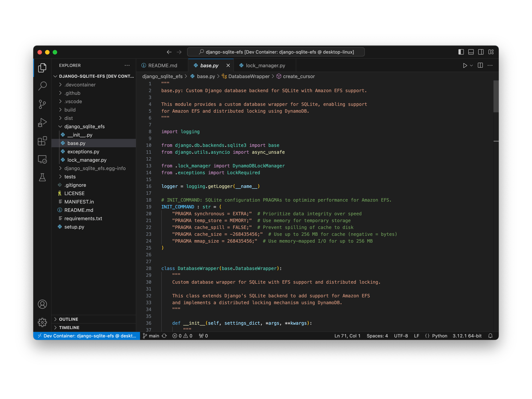This screenshot has height=399, width=532.
Task: Expand the .github folder
Action: pyautogui.click(x=94, y=93)
